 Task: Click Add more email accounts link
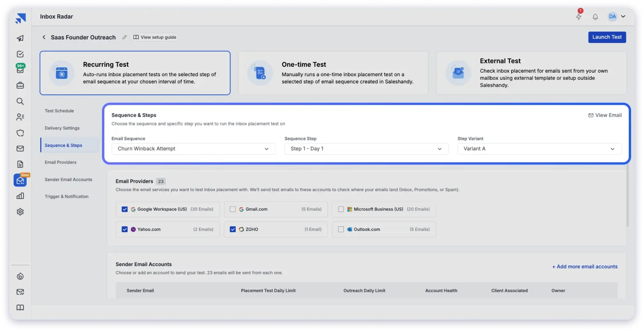tap(585, 267)
